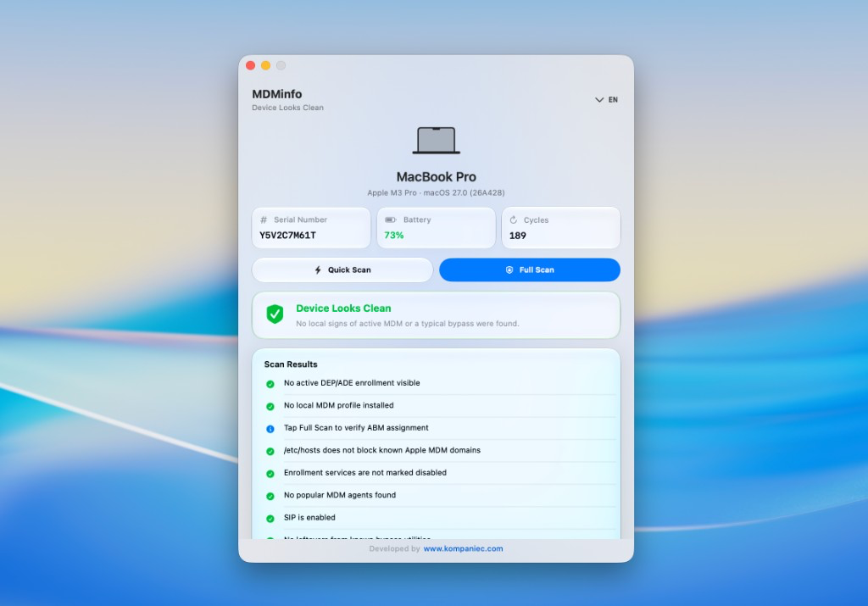Click "No active DEP/ADE enrollment visible" text
The height and width of the screenshot is (606, 868).
(352, 383)
